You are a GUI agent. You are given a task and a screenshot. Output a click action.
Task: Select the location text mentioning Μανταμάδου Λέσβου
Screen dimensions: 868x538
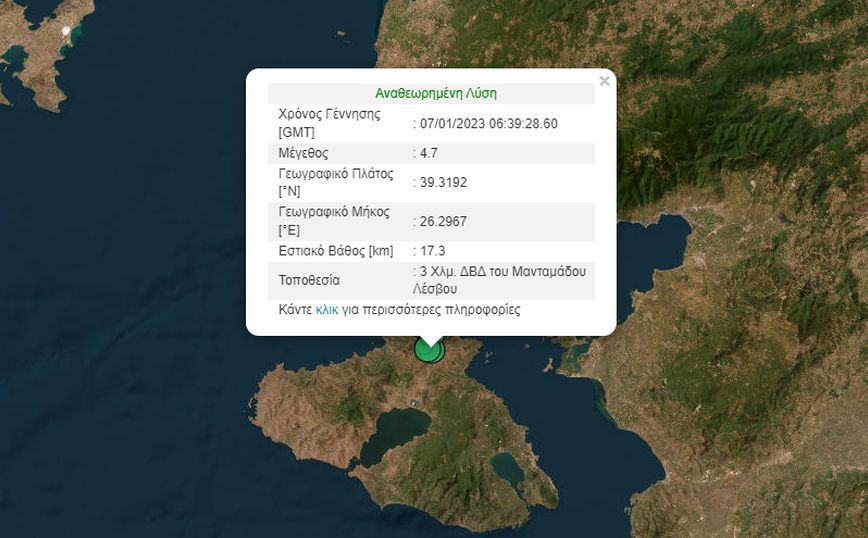tap(502, 279)
